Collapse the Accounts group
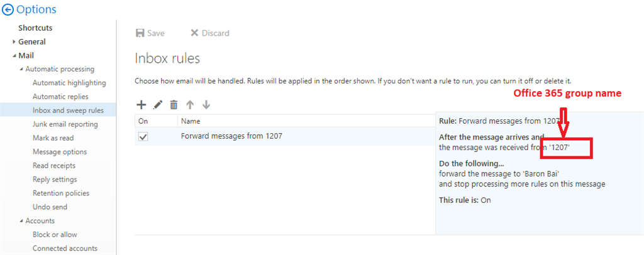The width and height of the screenshot is (644, 255). [x=21, y=221]
